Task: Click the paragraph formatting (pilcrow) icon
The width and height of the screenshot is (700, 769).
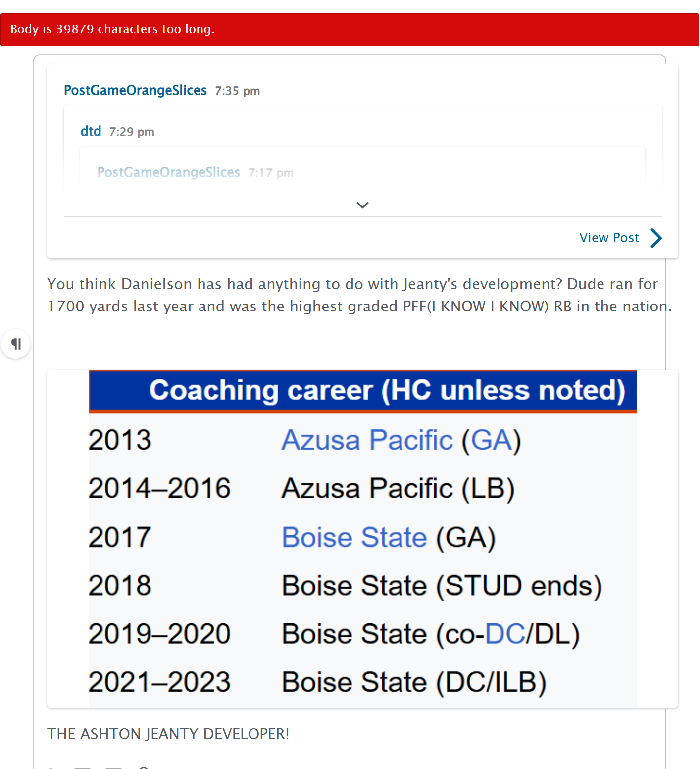Action: coord(16,344)
